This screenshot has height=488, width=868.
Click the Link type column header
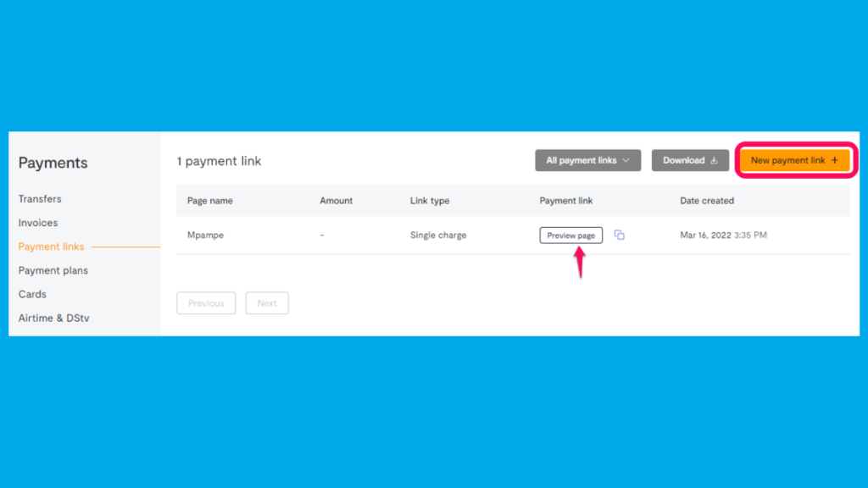(430, 201)
